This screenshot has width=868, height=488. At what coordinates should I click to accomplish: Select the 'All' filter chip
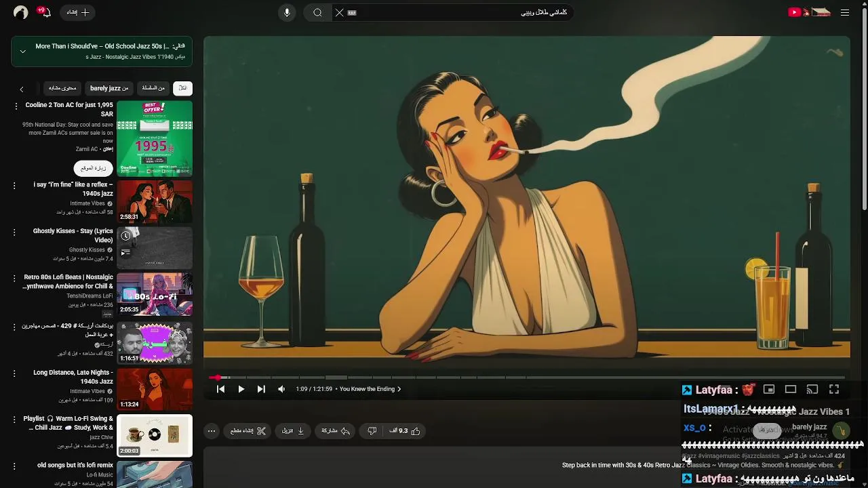pos(182,88)
